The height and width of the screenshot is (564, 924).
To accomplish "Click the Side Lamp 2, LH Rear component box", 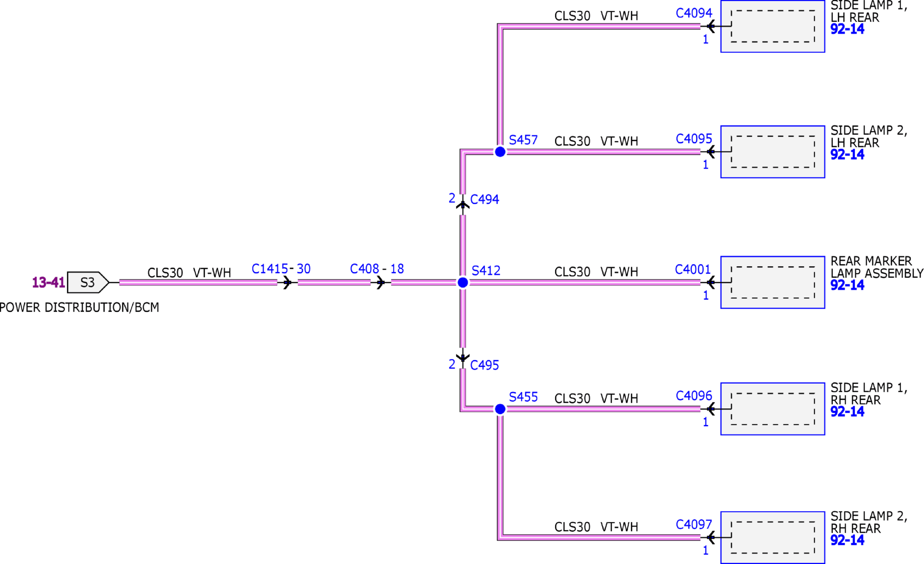I will (773, 152).
